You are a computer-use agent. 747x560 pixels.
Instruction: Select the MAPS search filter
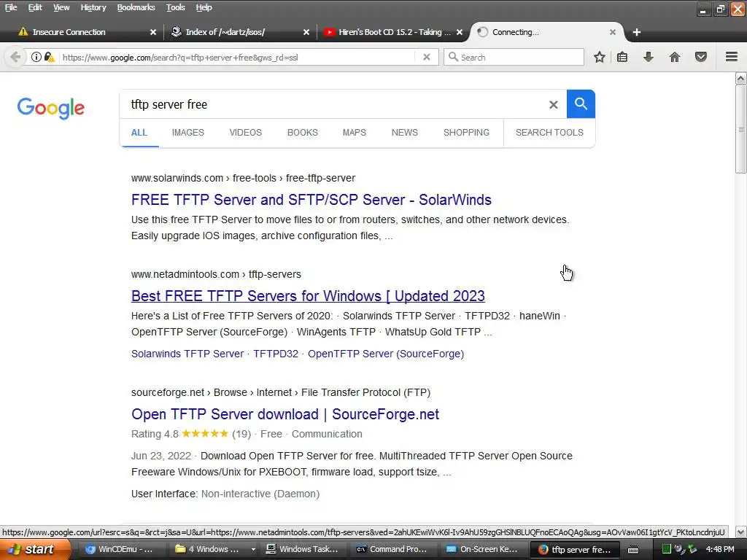[355, 133]
